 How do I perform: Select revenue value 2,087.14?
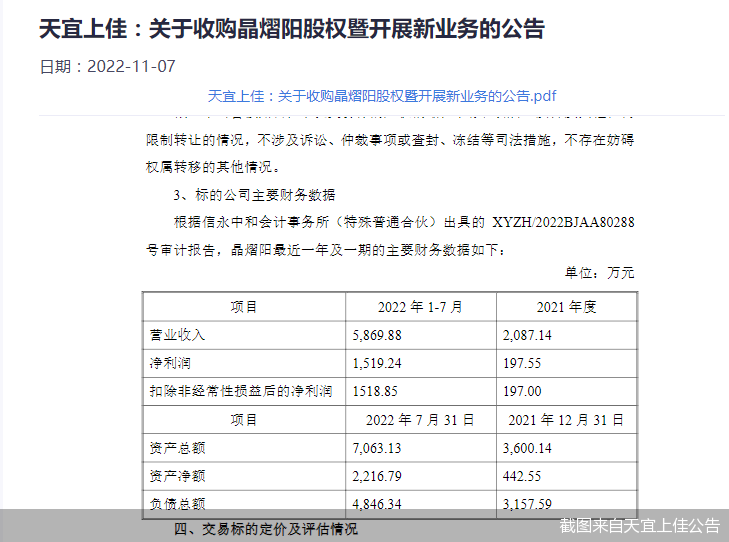(x=527, y=335)
